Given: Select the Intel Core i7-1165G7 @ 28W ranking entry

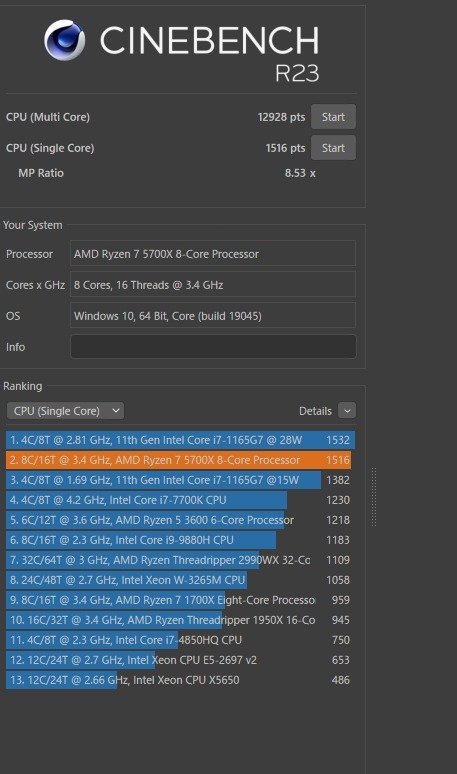Looking at the screenshot, I should click(180, 440).
